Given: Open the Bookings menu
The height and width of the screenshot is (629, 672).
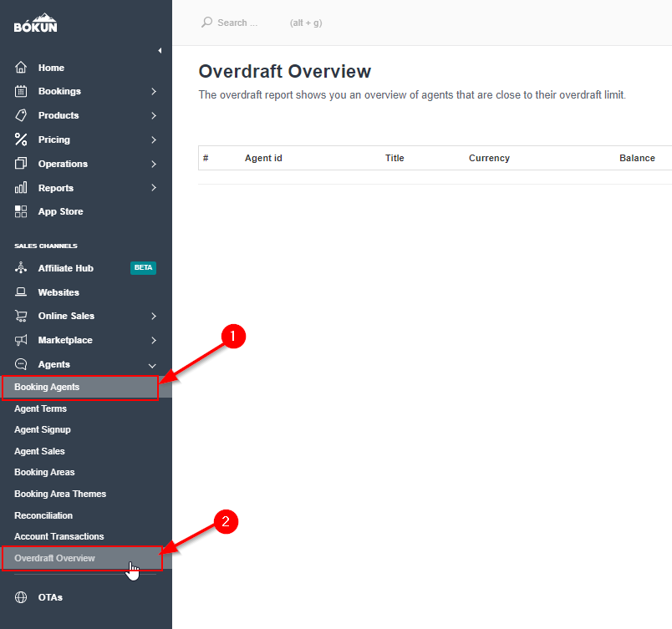Looking at the screenshot, I should [x=59, y=91].
